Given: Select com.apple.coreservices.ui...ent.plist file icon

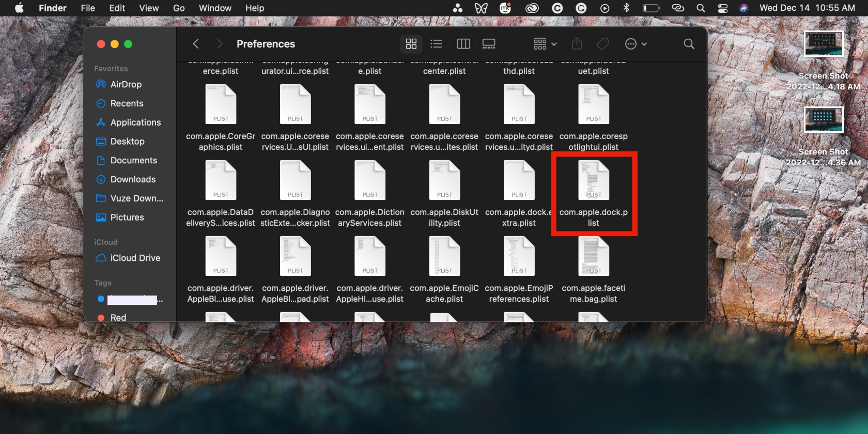Looking at the screenshot, I should [370, 104].
